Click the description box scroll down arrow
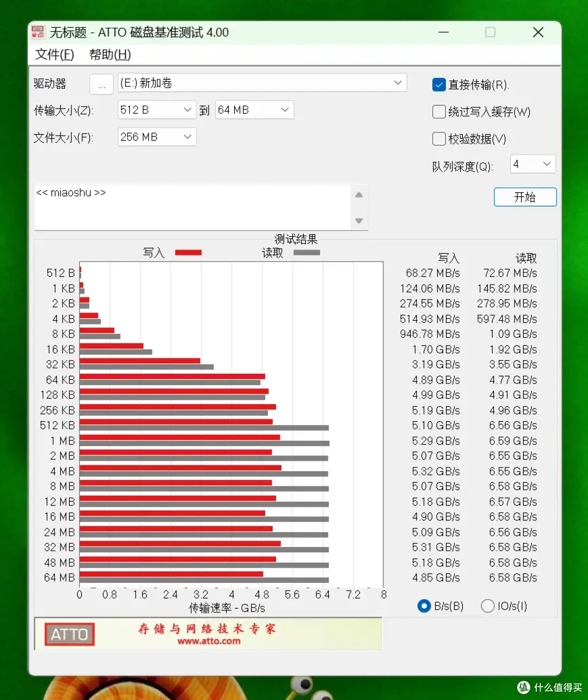The height and width of the screenshot is (700, 588). [x=359, y=221]
